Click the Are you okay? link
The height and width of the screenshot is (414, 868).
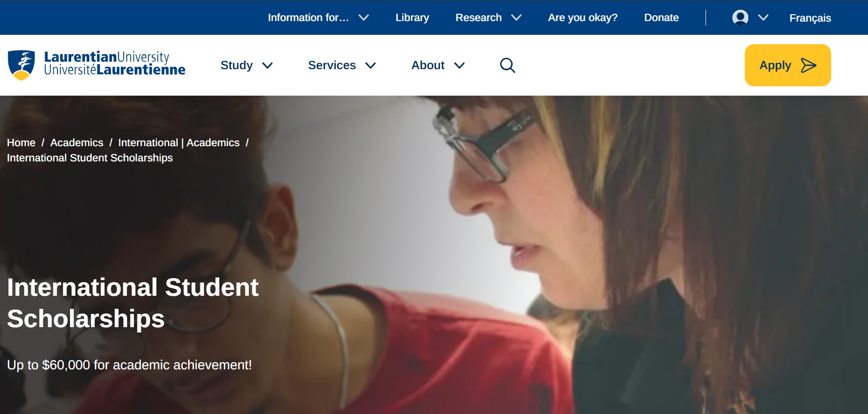click(583, 18)
